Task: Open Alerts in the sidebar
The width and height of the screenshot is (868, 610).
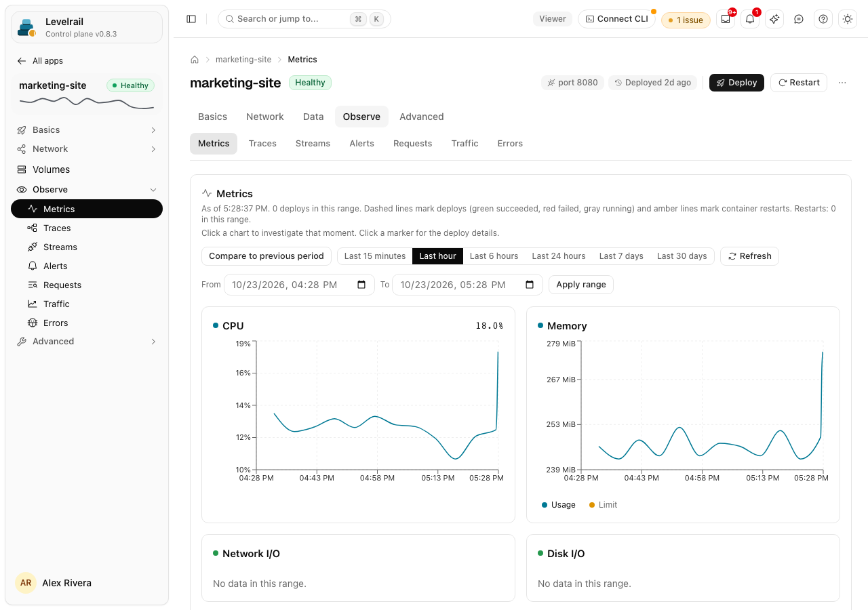Action: pyautogui.click(x=87, y=266)
